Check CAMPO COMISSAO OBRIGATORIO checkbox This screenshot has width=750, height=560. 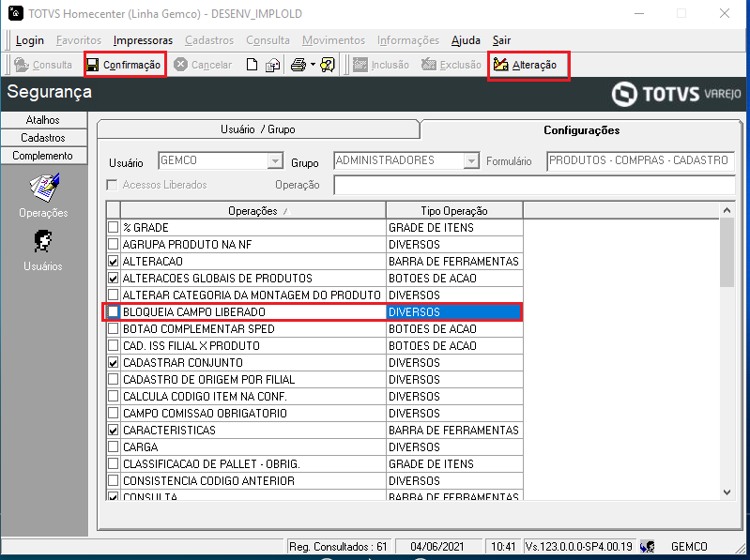(x=113, y=413)
